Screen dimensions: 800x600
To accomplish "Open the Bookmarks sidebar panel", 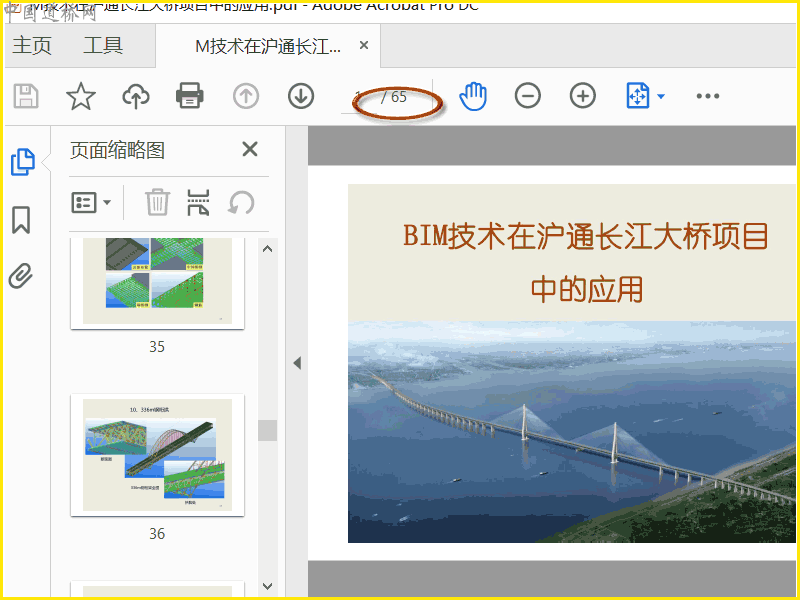I will (21, 220).
